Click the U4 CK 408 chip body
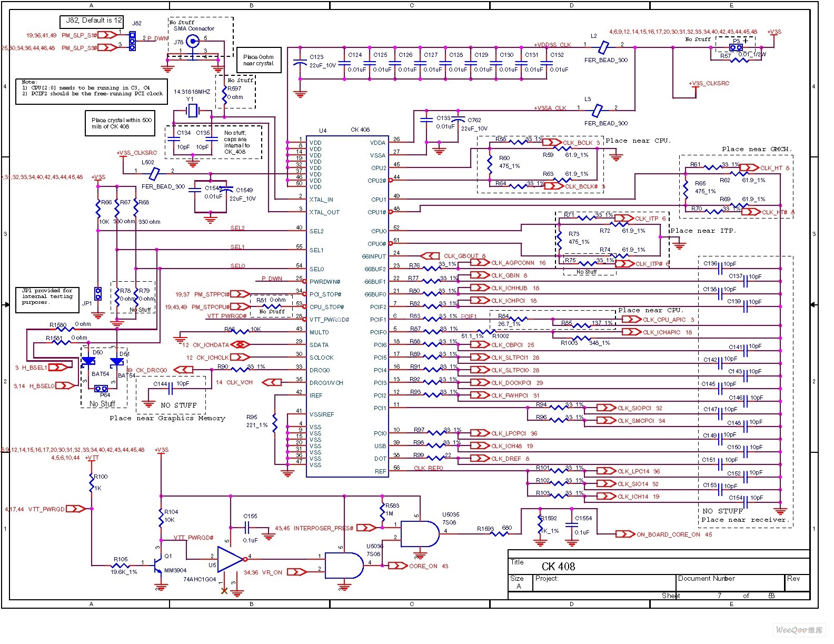Viewport: 834px width, 644px height. tap(347, 305)
